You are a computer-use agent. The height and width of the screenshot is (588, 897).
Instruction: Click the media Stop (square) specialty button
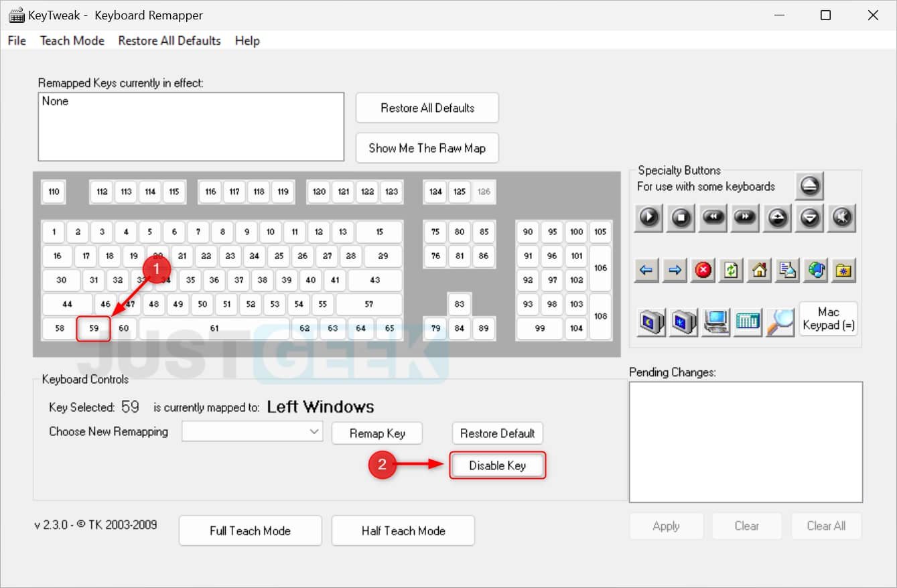coord(681,218)
